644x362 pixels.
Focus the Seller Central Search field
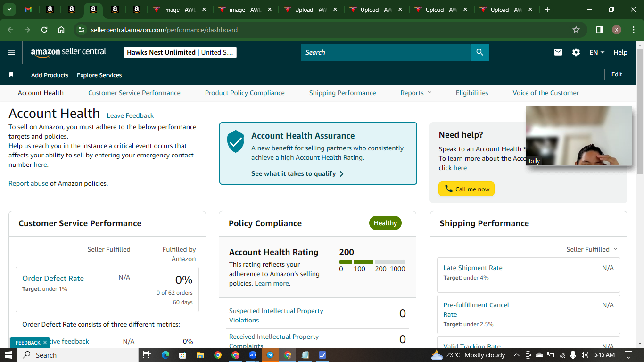(x=386, y=52)
